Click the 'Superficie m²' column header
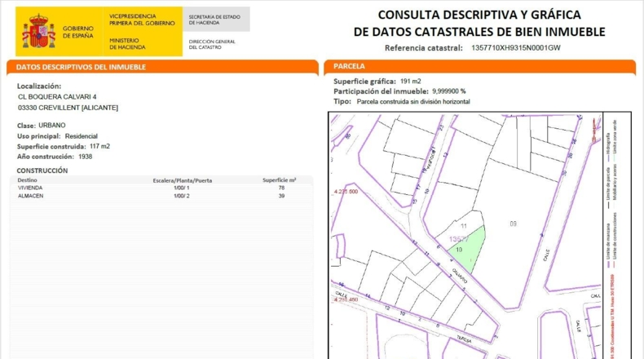This screenshot has height=359, width=644. click(x=280, y=180)
